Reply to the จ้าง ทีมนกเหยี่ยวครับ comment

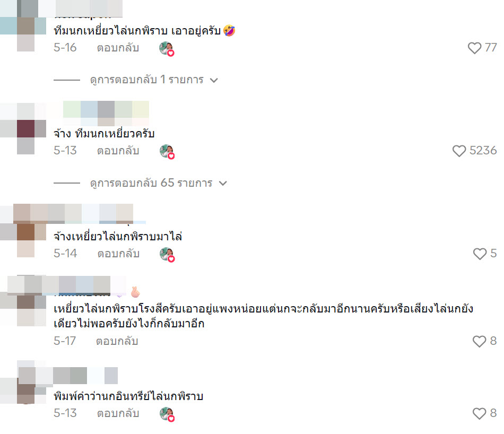coord(118,151)
